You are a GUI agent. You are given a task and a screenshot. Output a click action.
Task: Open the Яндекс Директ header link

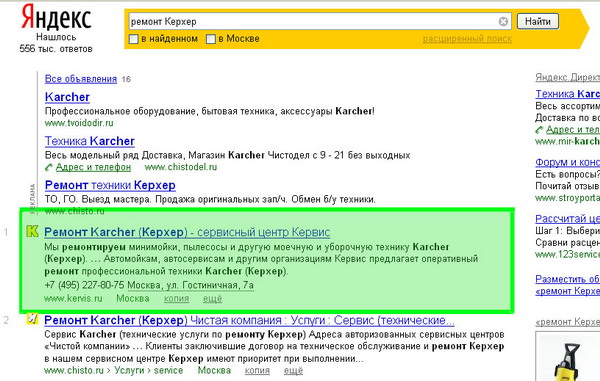click(567, 77)
